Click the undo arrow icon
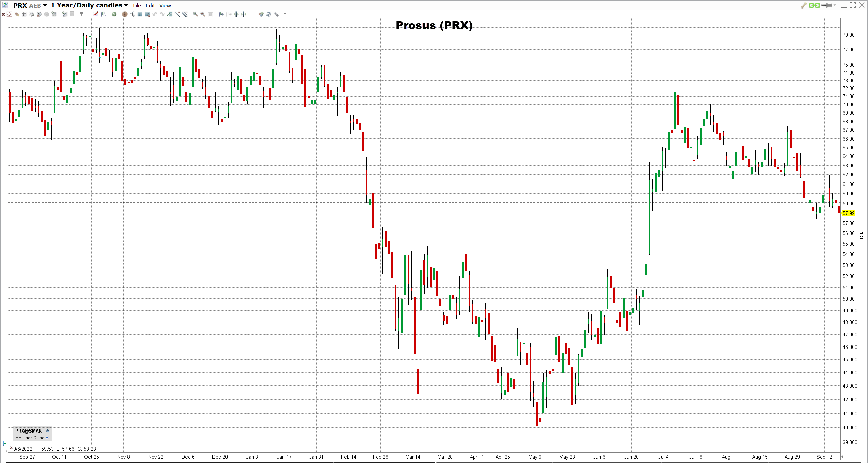 click(x=155, y=14)
